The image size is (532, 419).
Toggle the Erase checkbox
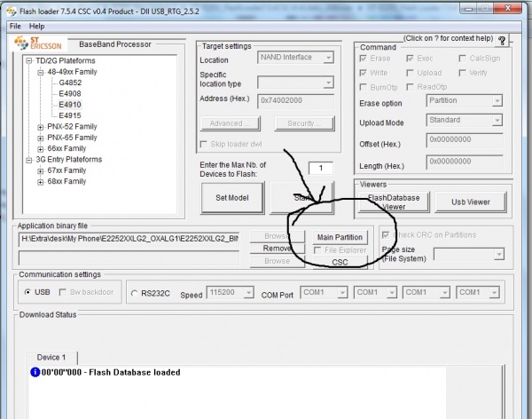[x=363, y=59]
